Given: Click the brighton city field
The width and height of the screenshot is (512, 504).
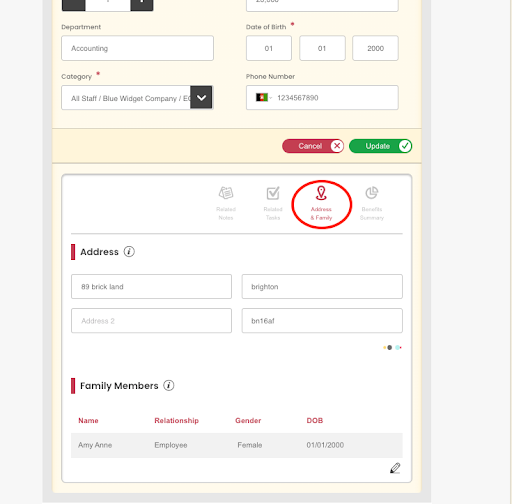Looking at the screenshot, I should click(x=322, y=287).
